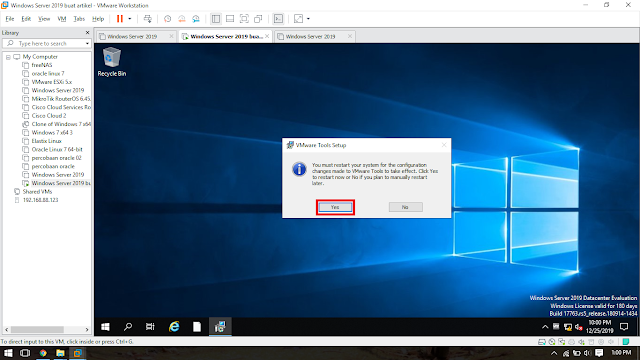
Task: Click the guest network warning tray icon
Action: (568, 327)
